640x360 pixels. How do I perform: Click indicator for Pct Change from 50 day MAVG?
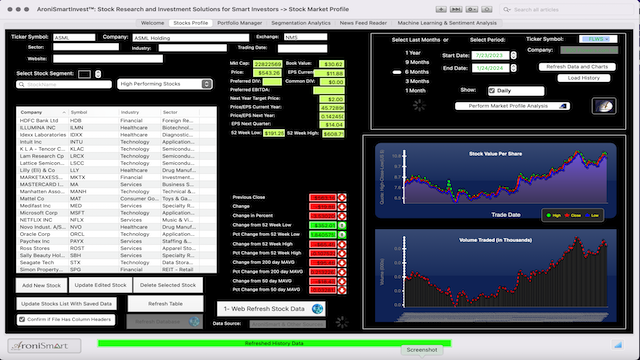342,290
